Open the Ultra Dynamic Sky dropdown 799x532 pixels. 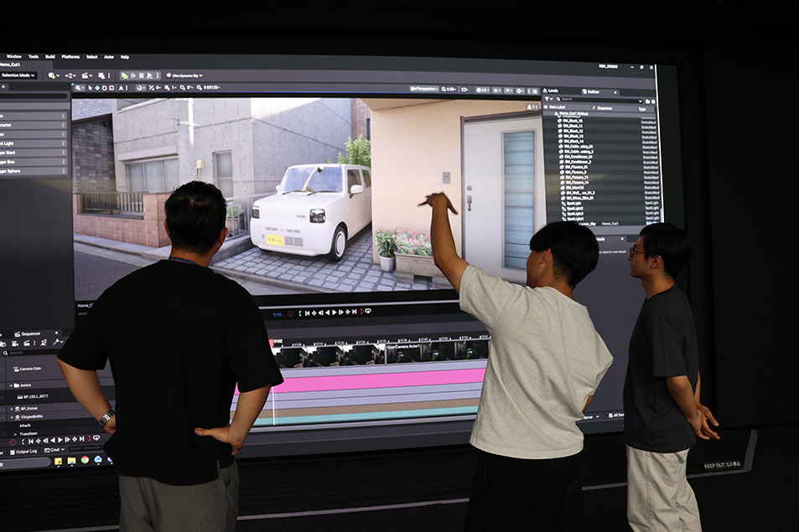(x=184, y=75)
